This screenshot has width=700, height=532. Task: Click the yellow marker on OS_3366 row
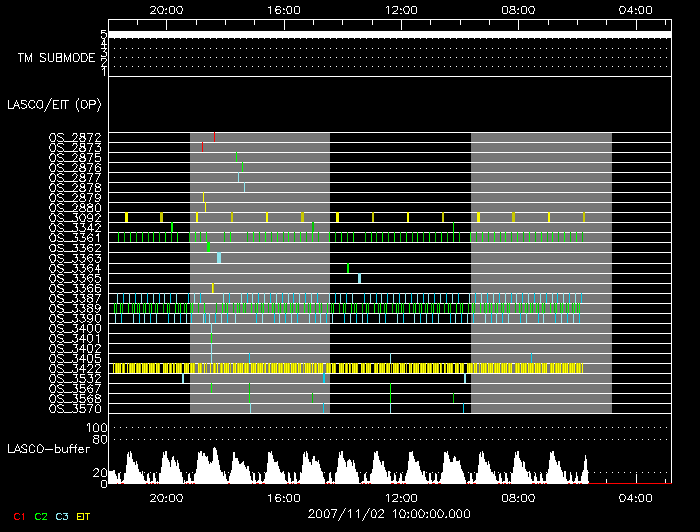212,288
